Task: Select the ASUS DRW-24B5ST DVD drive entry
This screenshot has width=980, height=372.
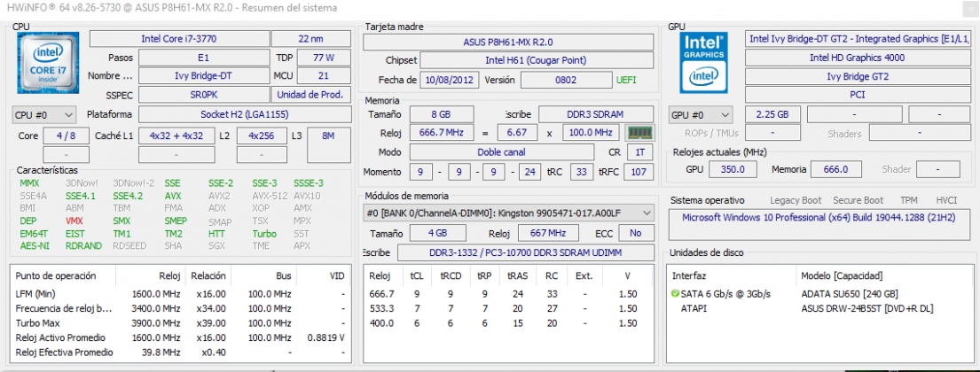Action: (867, 308)
